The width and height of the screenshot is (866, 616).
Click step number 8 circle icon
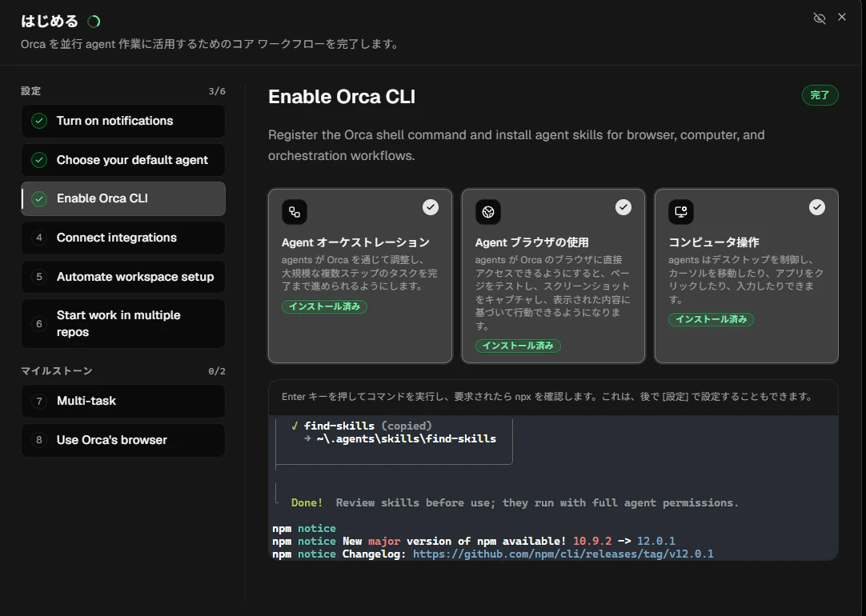pos(39,440)
